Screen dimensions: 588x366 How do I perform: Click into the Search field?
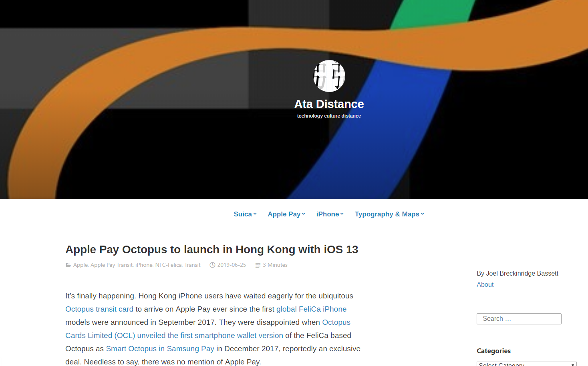coord(519,319)
